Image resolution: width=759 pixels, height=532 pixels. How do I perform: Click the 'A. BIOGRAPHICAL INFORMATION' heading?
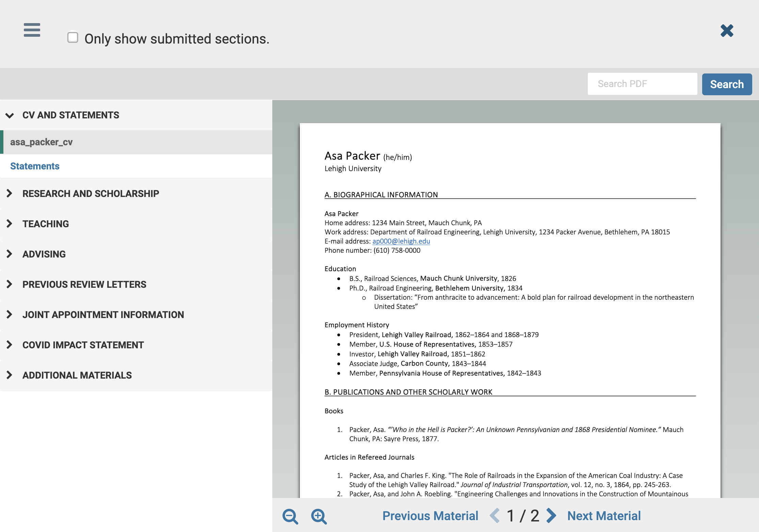tap(381, 195)
